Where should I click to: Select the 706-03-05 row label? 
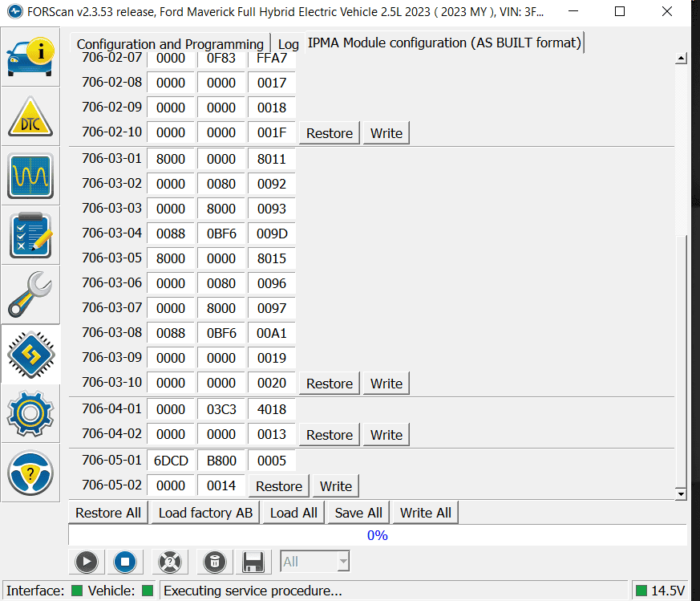111,258
